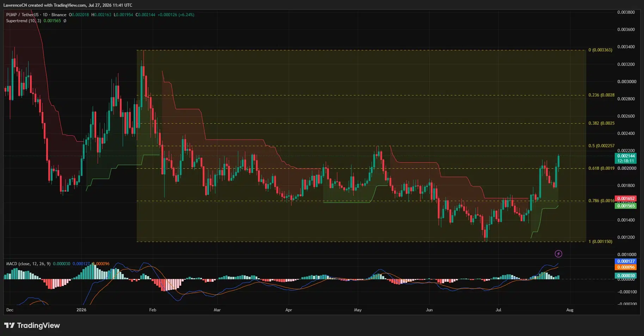The image size is (644, 336).
Task: Click the Mar label on time axis
Action: tap(217, 310)
